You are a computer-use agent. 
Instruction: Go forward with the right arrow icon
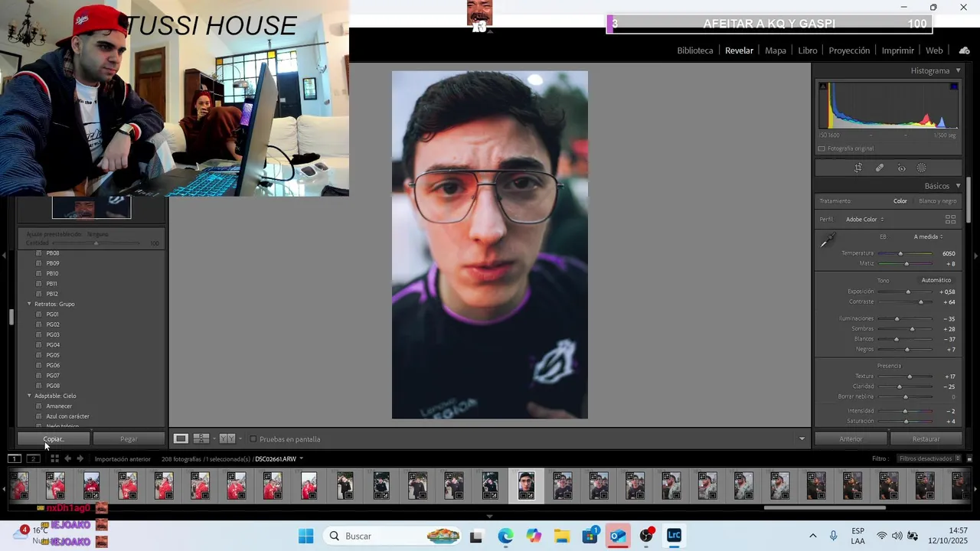point(80,458)
